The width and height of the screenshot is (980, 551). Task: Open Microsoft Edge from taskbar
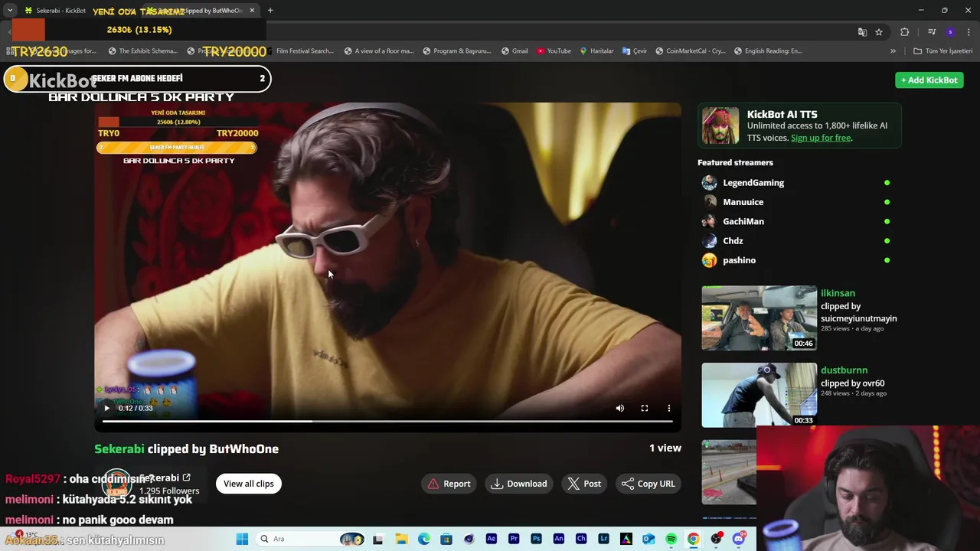coord(424,540)
